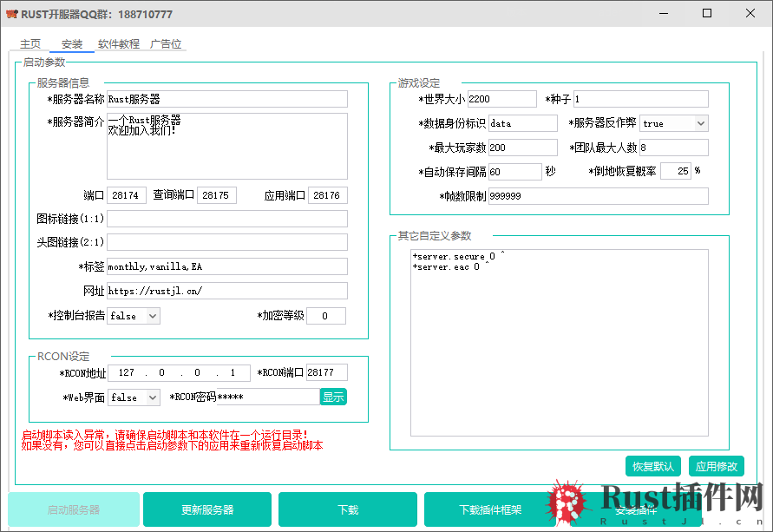The image size is (773, 532).
Task: Expand the 服务器反作弊 dropdown
Action: pyautogui.click(x=673, y=123)
